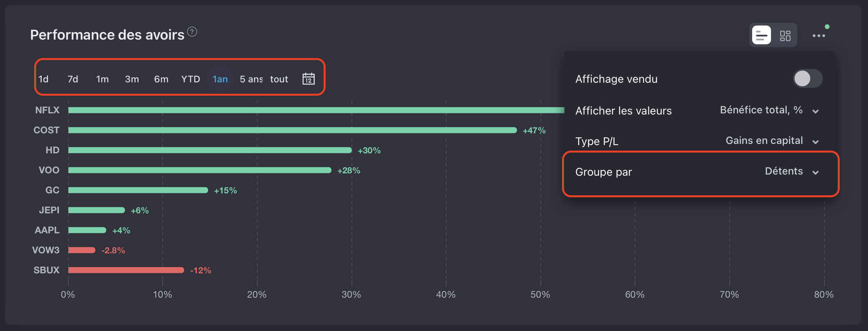Show the tout time range

(279, 79)
